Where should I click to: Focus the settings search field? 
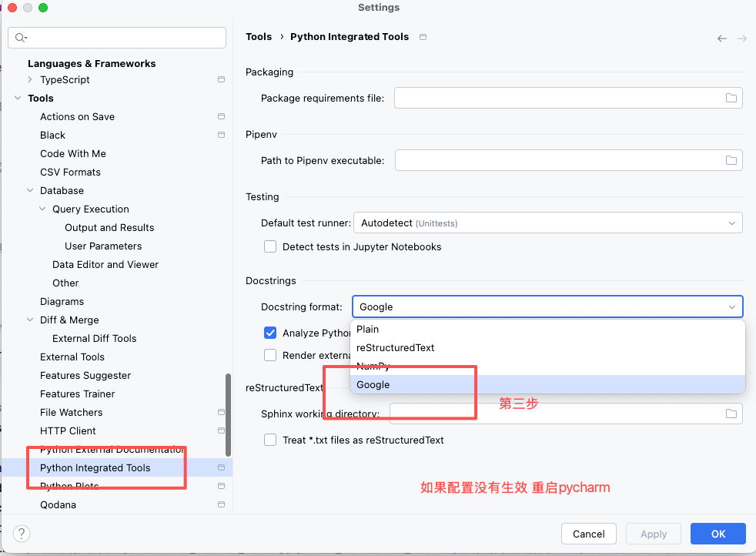(x=117, y=38)
